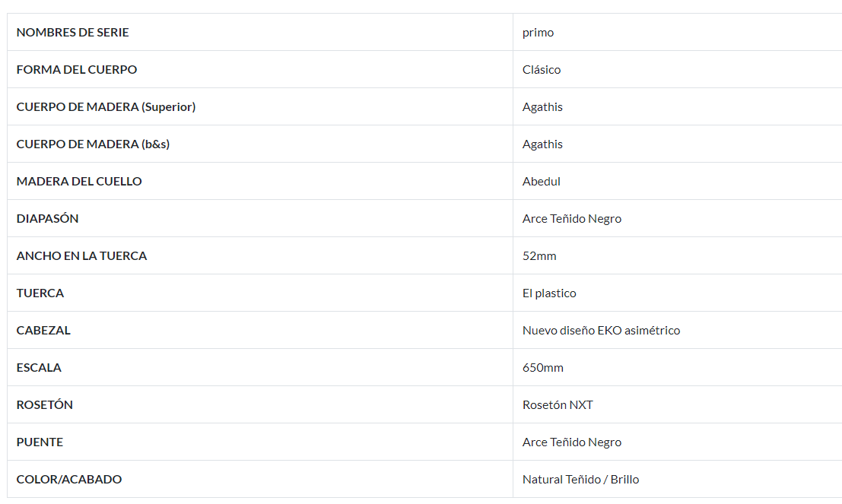
Task: Click the ANCHO EN LA TUERCA label
Action: [x=81, y=256]
